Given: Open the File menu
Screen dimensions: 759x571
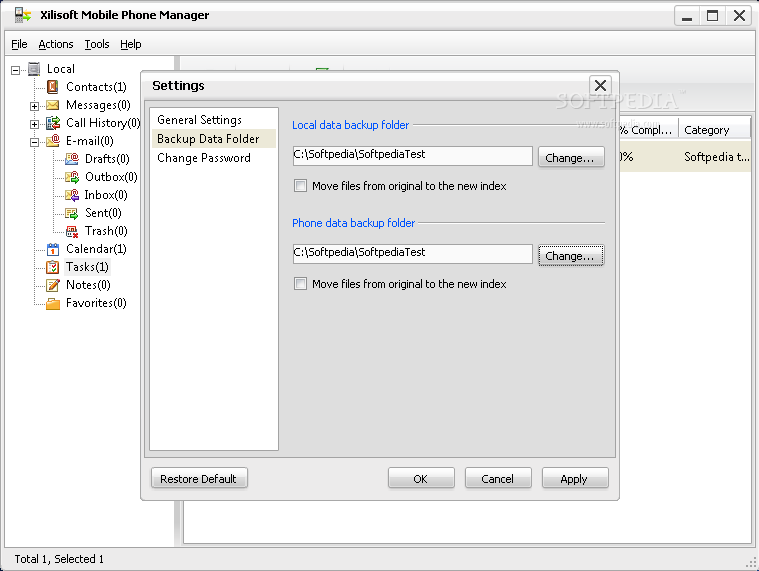Looking at the screenshot, I should coord(19,44).
